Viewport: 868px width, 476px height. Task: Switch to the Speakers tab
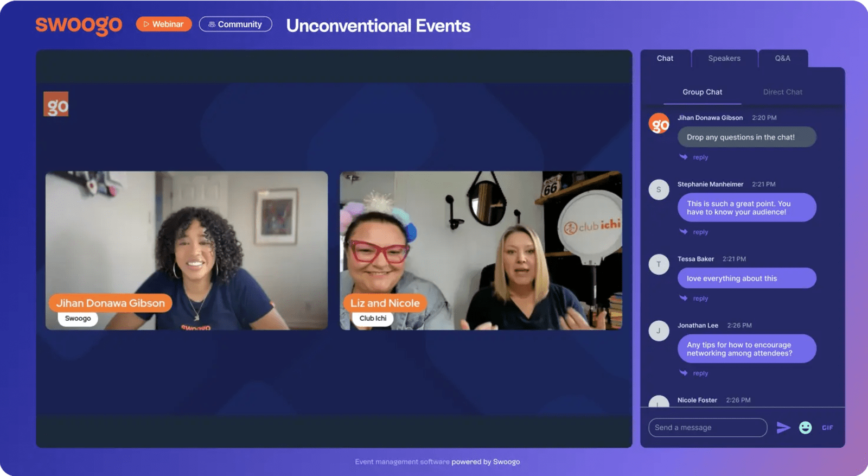pos(724,59)
